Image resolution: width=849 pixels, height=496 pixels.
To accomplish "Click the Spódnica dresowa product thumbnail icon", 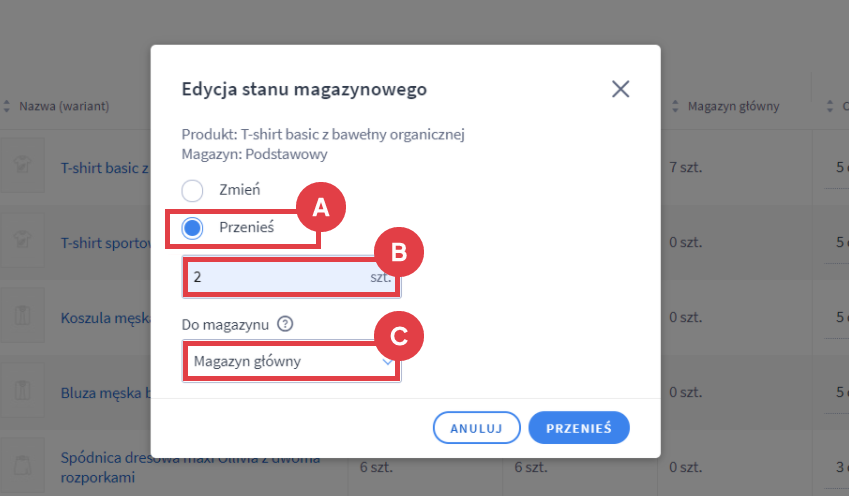I will [21, 466].
